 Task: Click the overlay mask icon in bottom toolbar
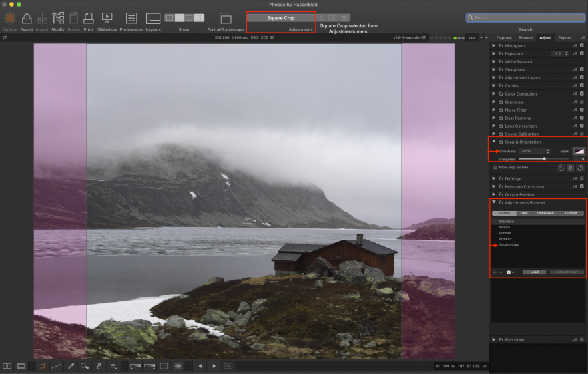178,366
